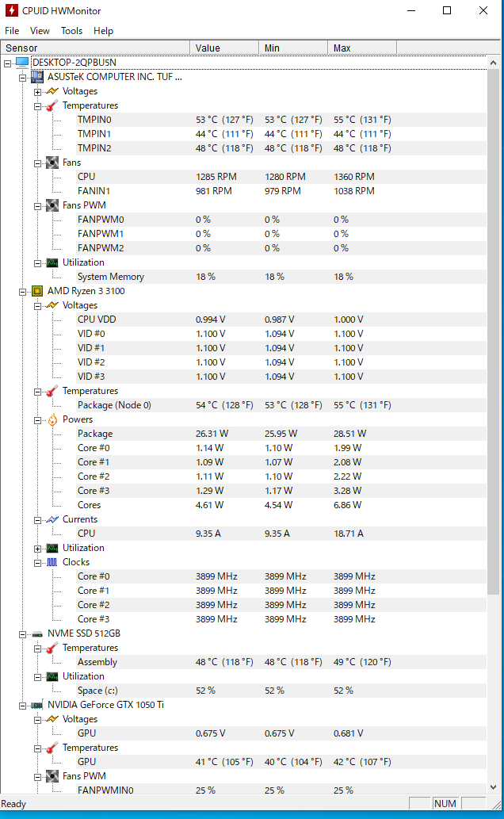This screenshot has height=819, width=504.
Task: Click the AMD Ryzen 3 3100 CPU icon
Action: [x=37, y=291]
